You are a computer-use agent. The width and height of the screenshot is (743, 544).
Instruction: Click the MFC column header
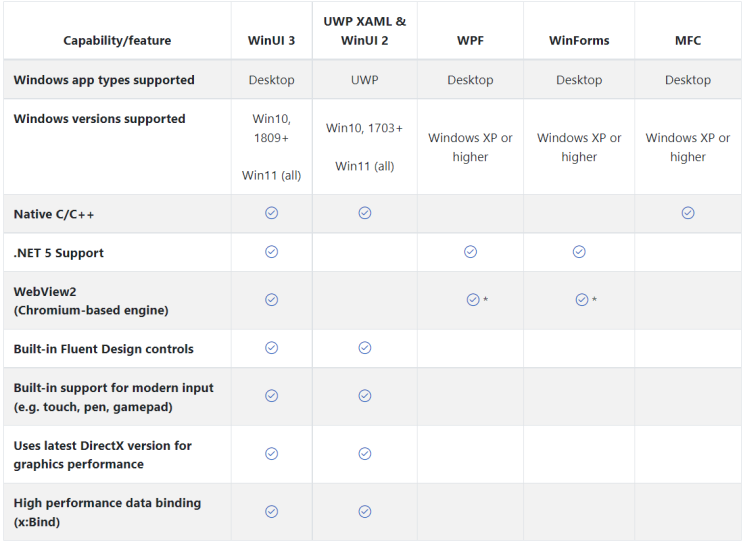click(688, 41)
